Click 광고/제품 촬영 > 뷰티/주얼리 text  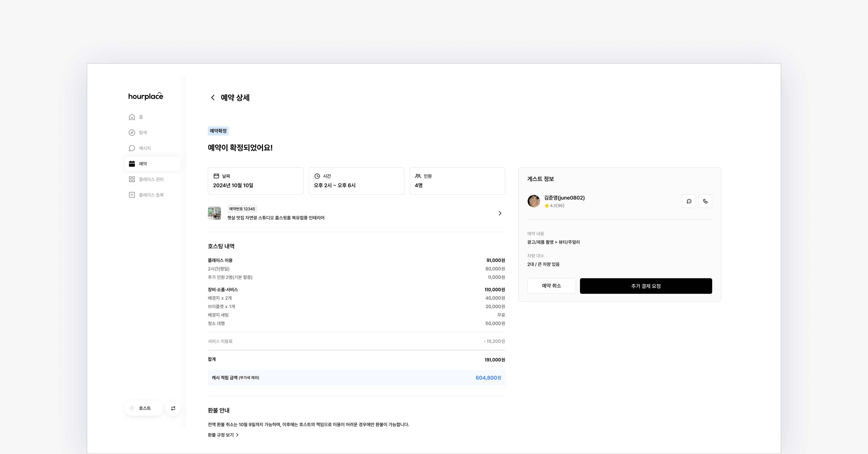pos(553,242)
